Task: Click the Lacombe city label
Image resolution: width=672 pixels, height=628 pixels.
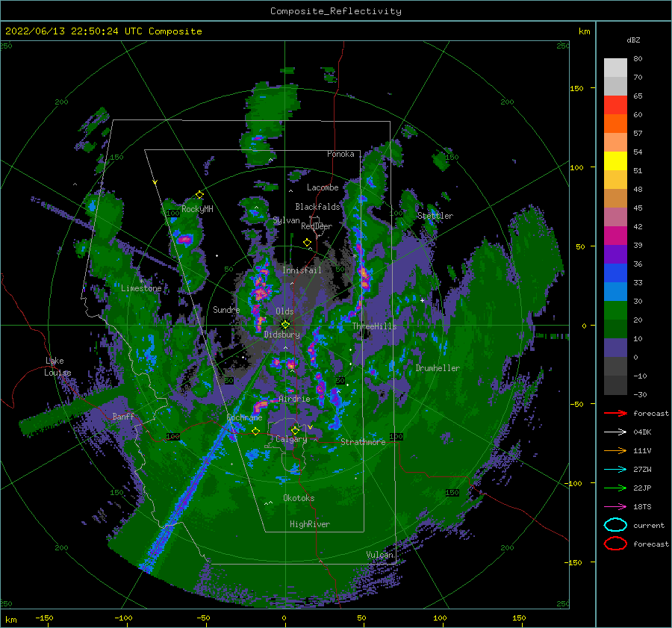Action: pos(323,187)
